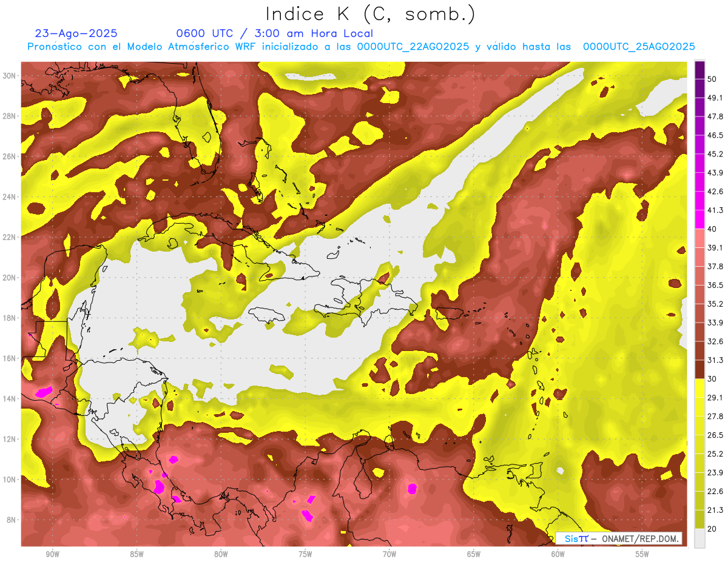
Task: Click the 70W longitude label
Action: [x=389, y=555]
